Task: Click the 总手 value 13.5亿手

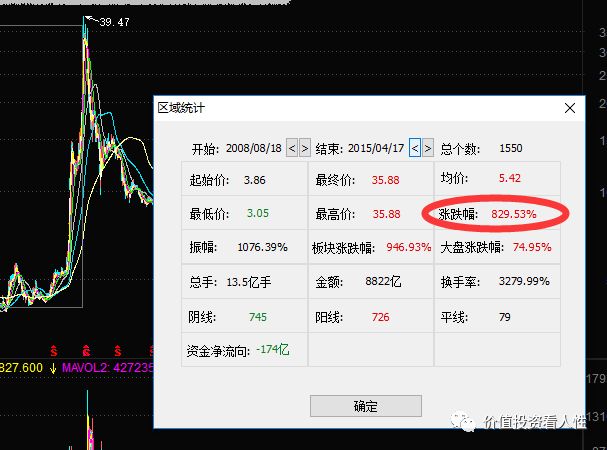Action: pyautogui.click(x=249, y=282)
